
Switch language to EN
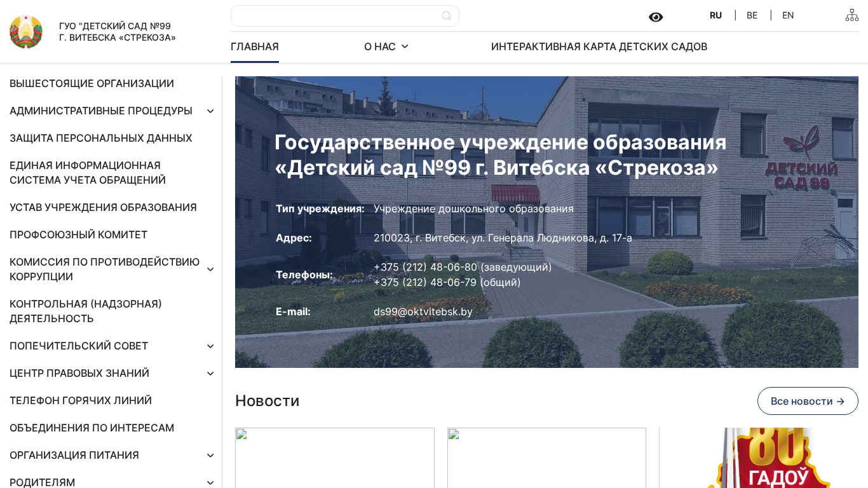tap(788, 15)
